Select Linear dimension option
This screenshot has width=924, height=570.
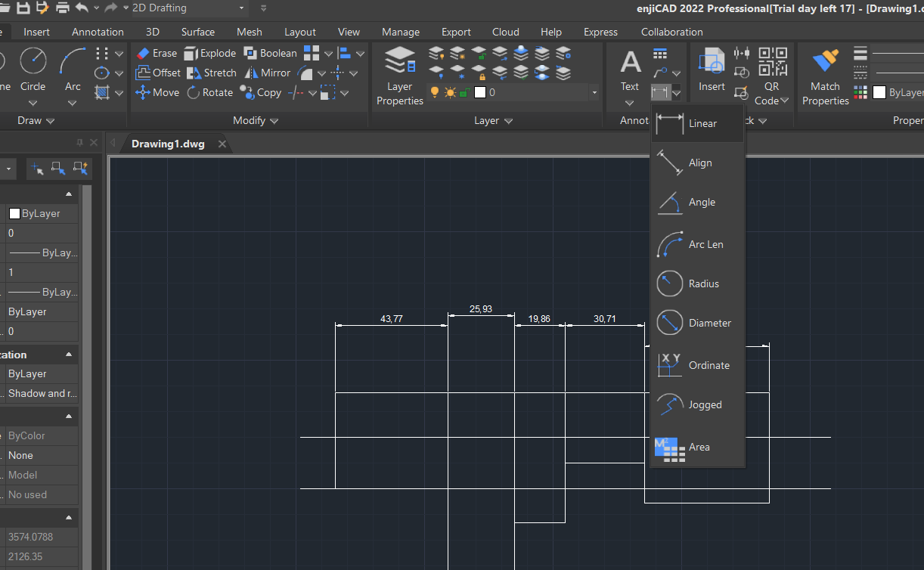(x=698, y=123)
